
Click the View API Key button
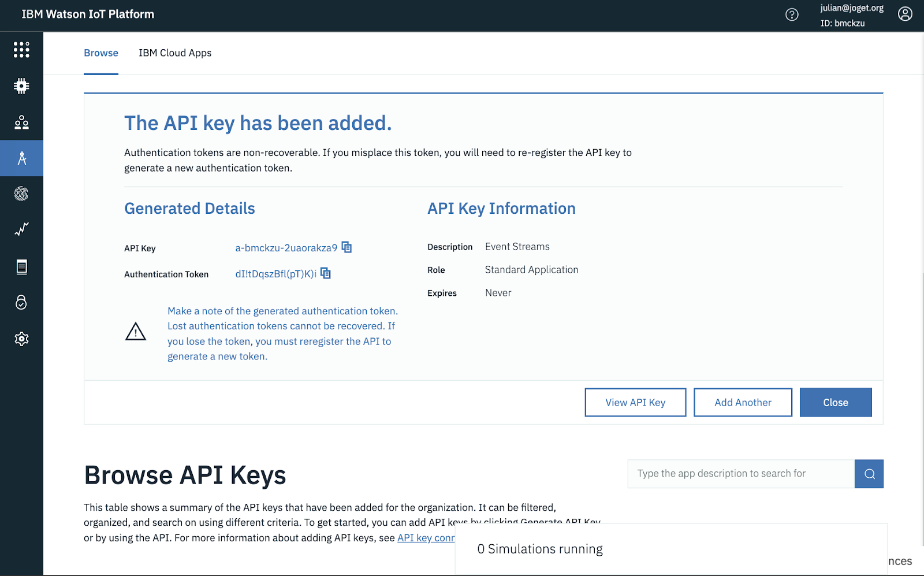point(635,403)
